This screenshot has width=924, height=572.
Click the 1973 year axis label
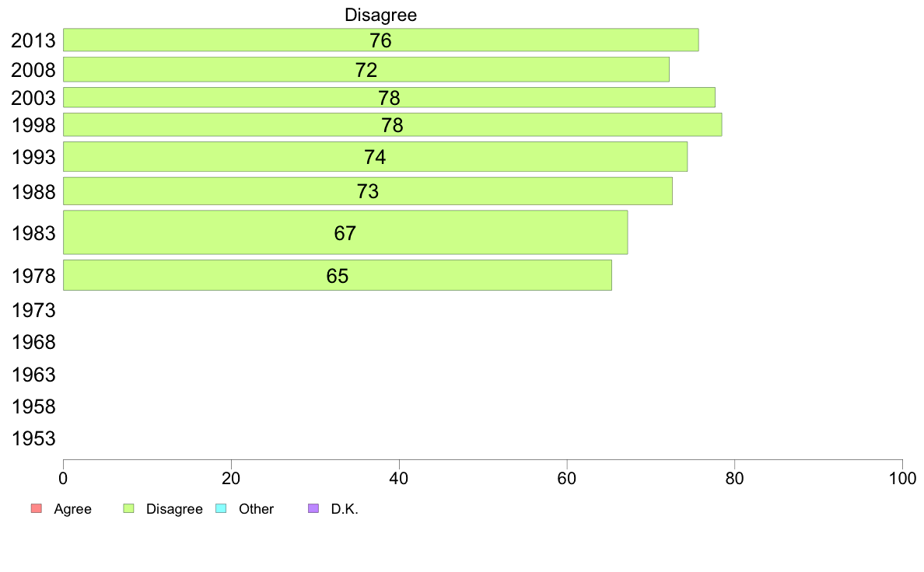(x=33, y=311)
